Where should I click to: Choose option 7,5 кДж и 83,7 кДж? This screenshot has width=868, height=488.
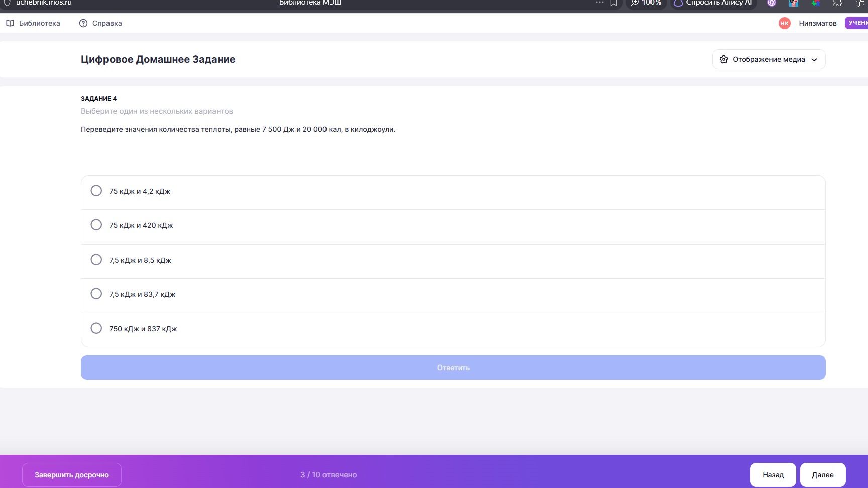[x=453, y=294]
